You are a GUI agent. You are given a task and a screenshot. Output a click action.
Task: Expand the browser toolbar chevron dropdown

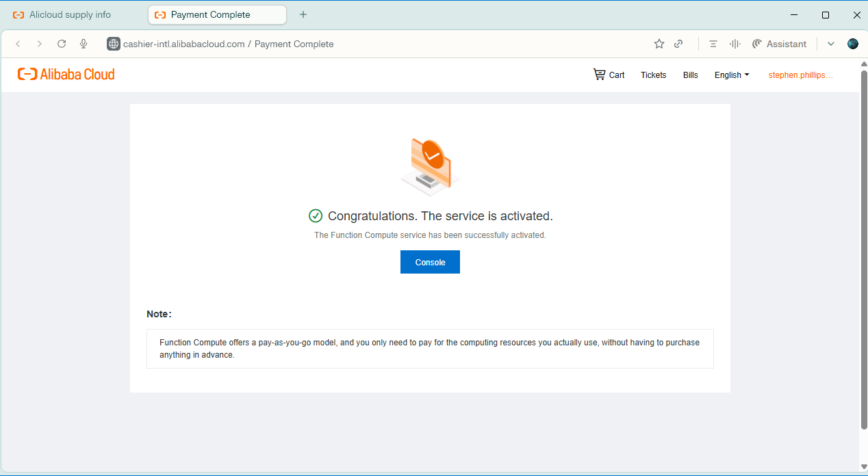pos(831,44)
